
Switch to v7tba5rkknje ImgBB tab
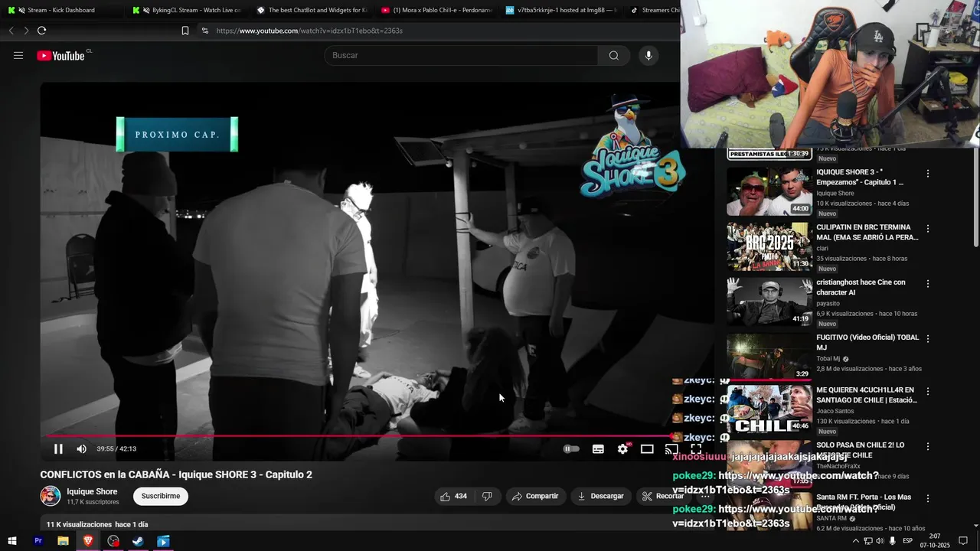pyautogui.click(x=560, y=10)
